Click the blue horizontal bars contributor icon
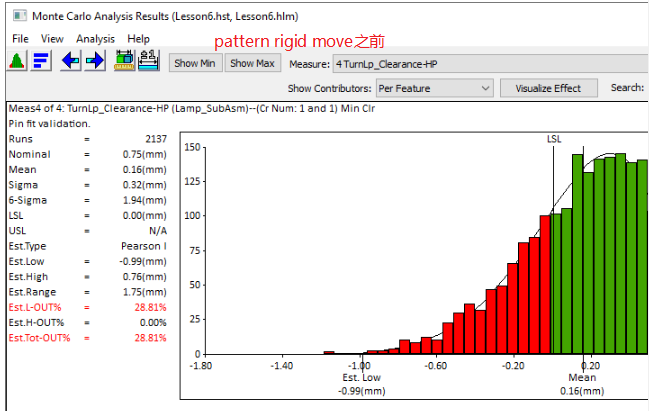Viewport: 649px width, 411px height. click(42, 62)
